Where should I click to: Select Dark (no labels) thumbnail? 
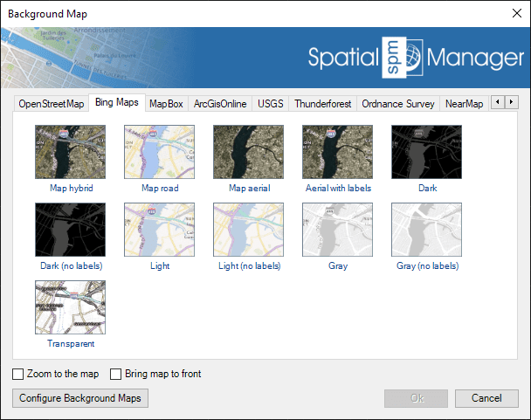click(x=70, y=230)
